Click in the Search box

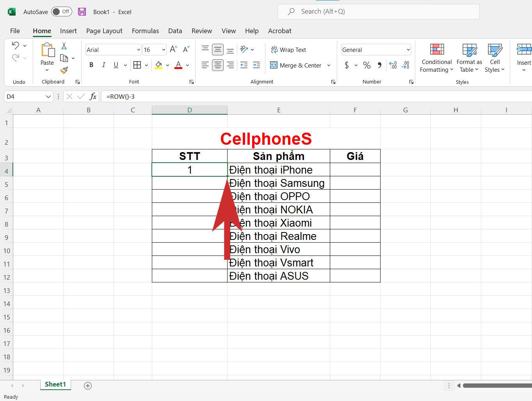coord(379,12)
